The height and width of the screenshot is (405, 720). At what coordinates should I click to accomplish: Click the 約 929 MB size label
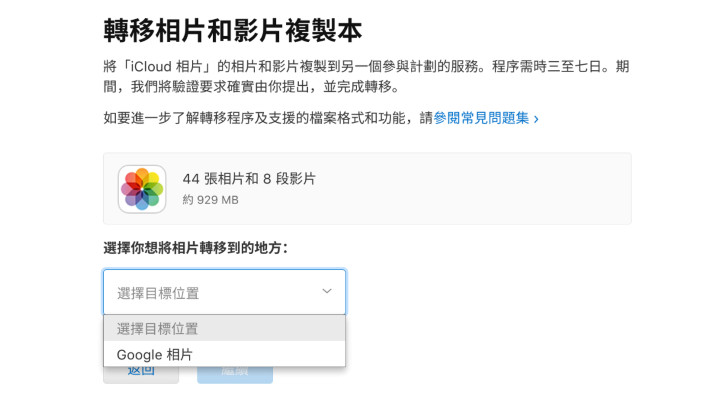pos(210,200)
